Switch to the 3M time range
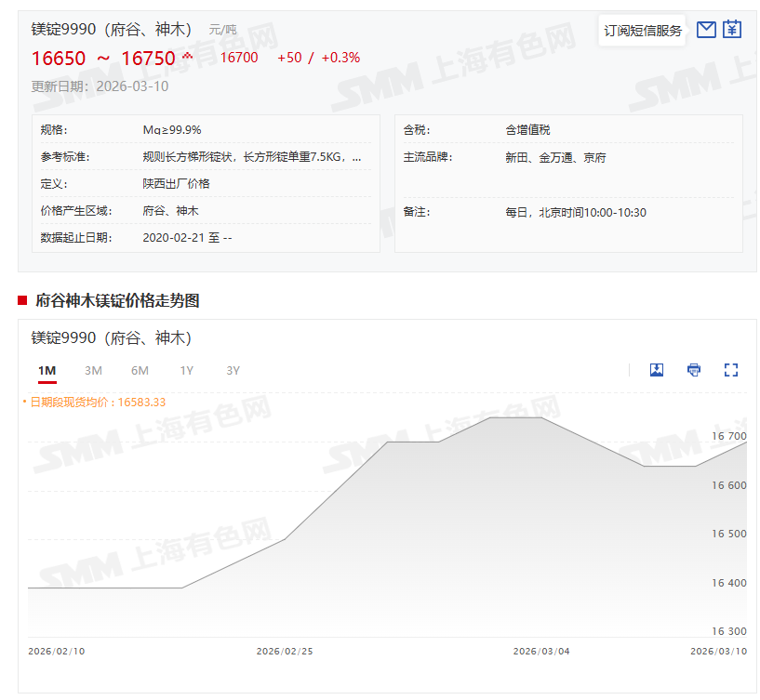The width and height of the screenshot is (760, 700). pyautogui.click(x=93, y=371)
